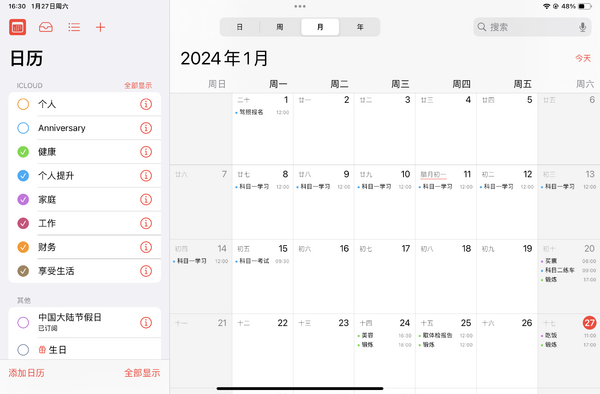The width and height of the screenshot is (600, 394).
Task: Select January 22 day cell
Action: (262, 350)
